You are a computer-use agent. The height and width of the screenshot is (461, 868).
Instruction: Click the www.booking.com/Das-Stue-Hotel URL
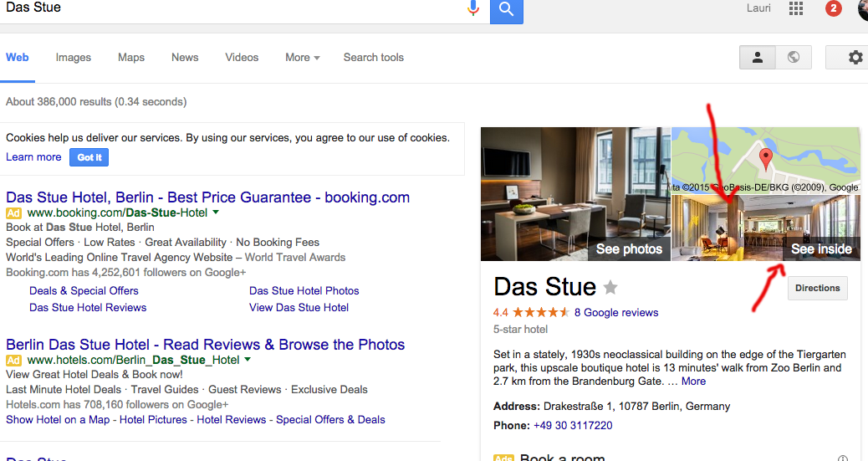pyautogui.click(x=117, y=213)
